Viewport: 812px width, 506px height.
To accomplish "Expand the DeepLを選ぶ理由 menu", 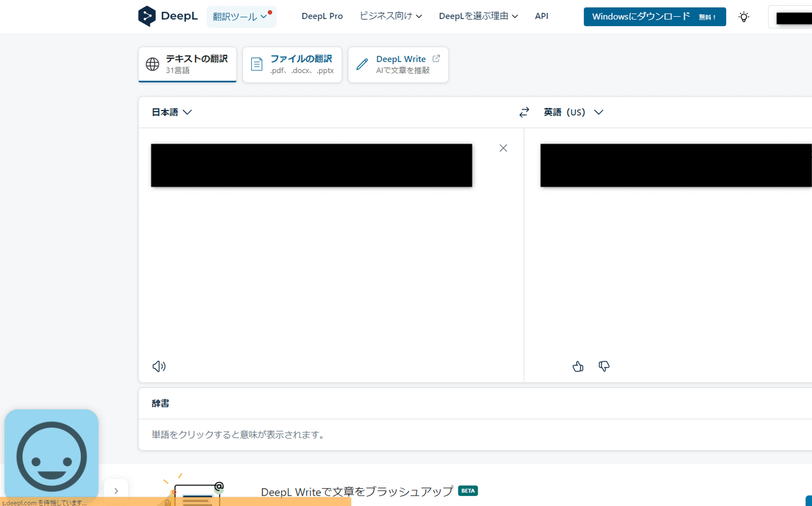I will [478, 16].
